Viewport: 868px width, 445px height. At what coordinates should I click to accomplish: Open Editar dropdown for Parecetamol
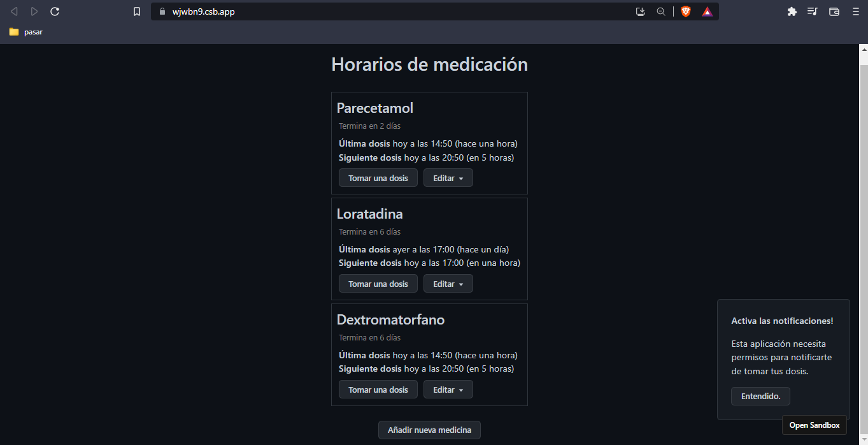coord(448,177)
